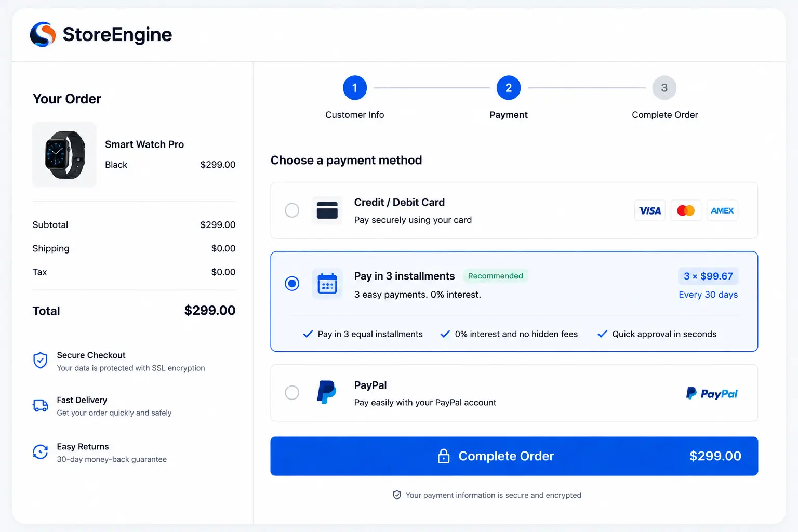
Task: Click Your data is protected with SSL encryption
Action: point(131,368)
